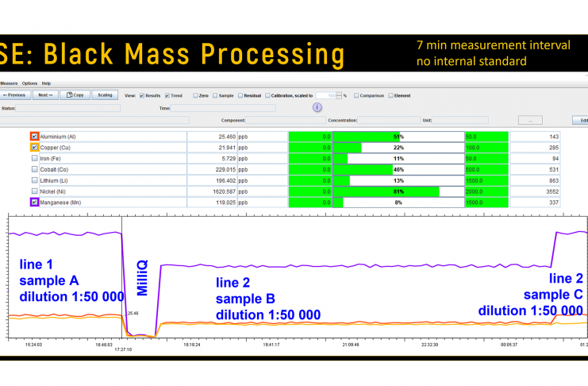Viewport: 588px width, 386px height.
Task: Go to Previous measurement
Action: pos(15,95)
